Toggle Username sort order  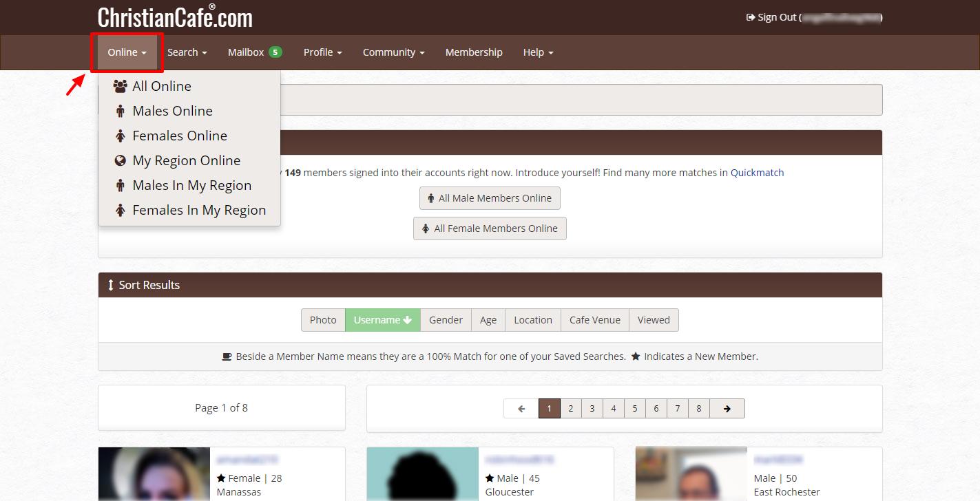[x=383, y=320]
